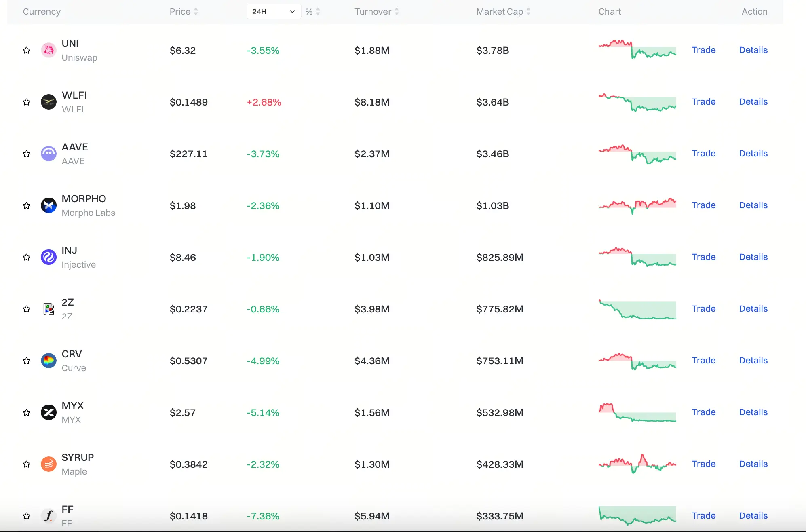806x532 pixels.
Task: Open Details for the CRV row
Action: (753, 361)
